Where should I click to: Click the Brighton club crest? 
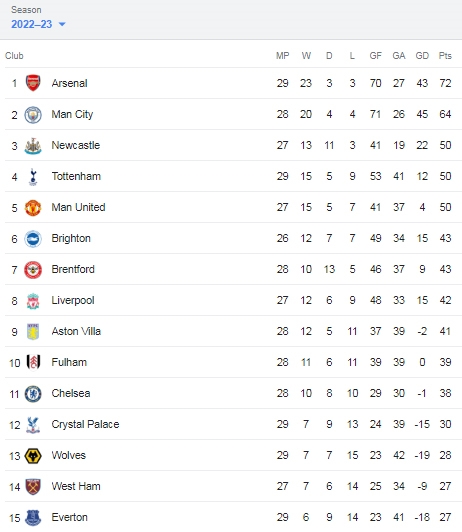pos(33,239)
